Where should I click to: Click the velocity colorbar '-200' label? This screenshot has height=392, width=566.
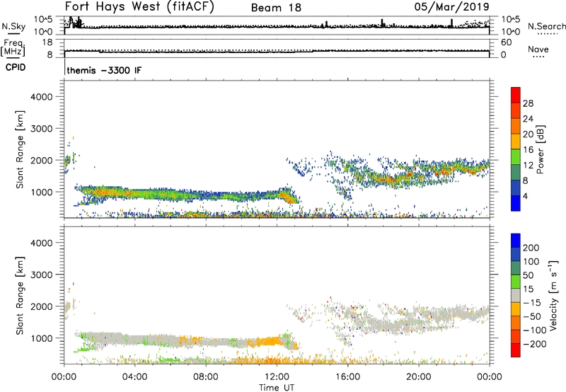pyautogui.click(x=535, y=344)
